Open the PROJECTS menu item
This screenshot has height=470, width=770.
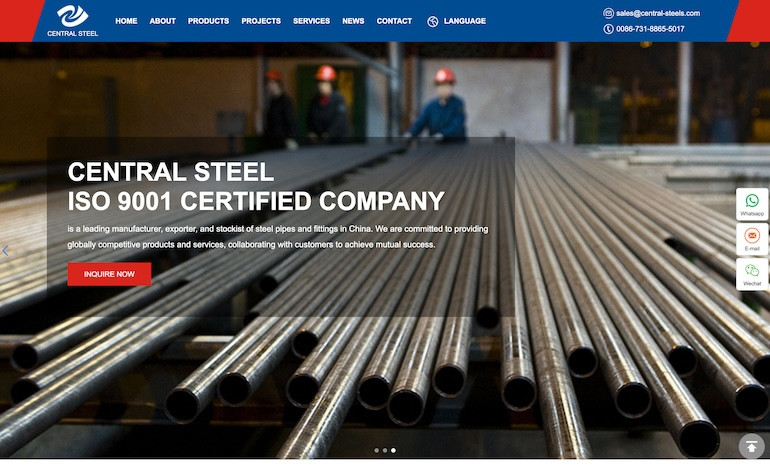point(261,21)
